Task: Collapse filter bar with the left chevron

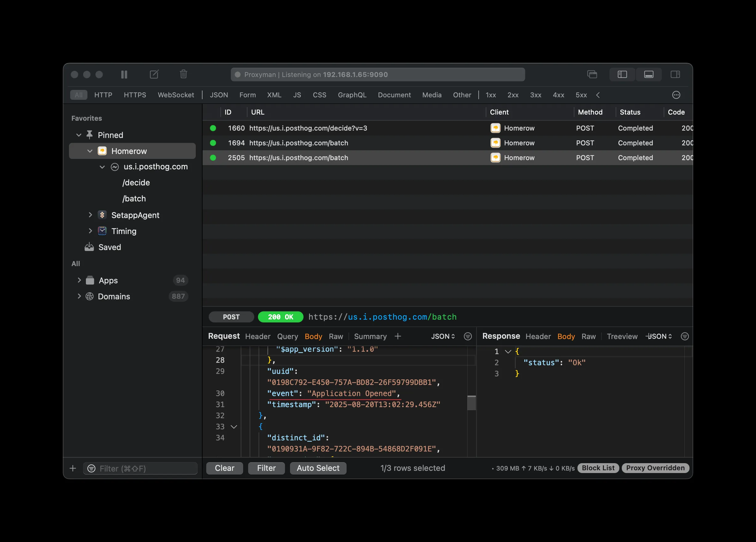Action: tap(598, 95)
